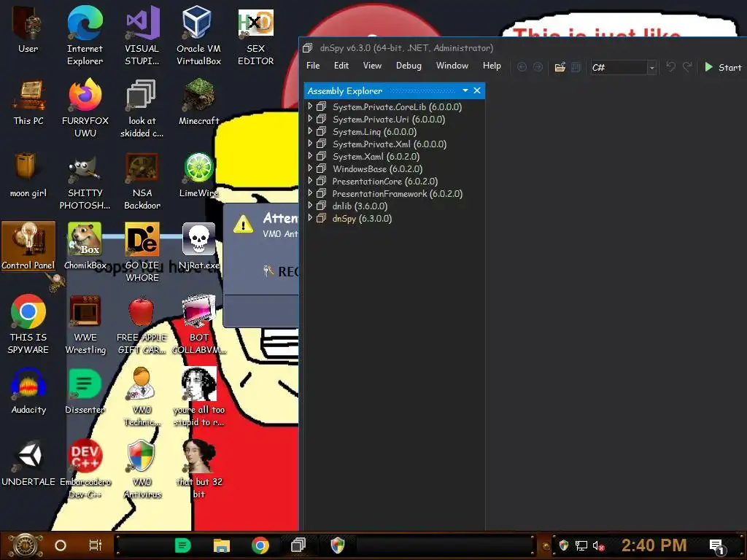Open File Explorer from the taskbar
This screenshot has width=747, height=560.
coord(222,545)
